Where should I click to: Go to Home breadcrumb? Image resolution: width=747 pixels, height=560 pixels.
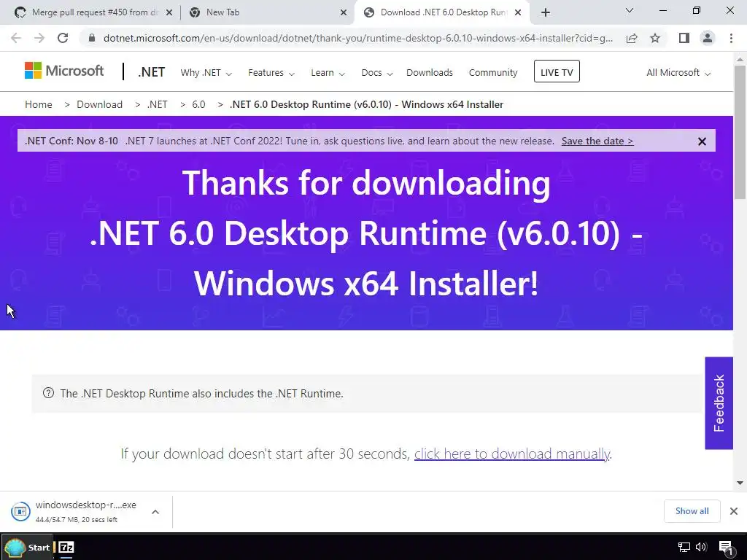coord(39,104)
